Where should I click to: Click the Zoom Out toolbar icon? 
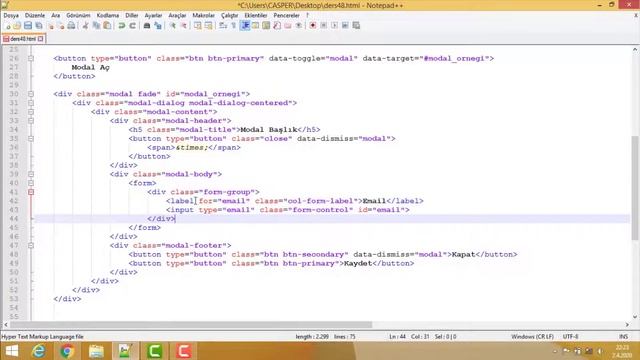(x=184, y=26)
